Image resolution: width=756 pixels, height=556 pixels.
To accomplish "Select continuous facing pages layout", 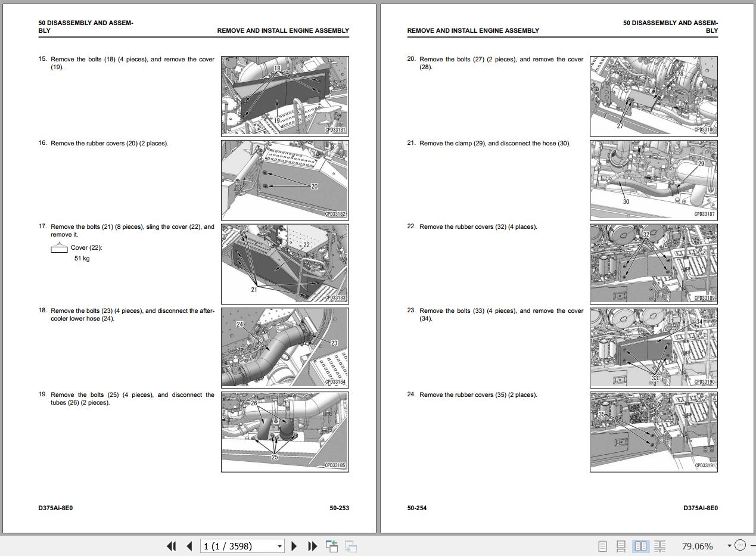I will [x=659, y=546].
